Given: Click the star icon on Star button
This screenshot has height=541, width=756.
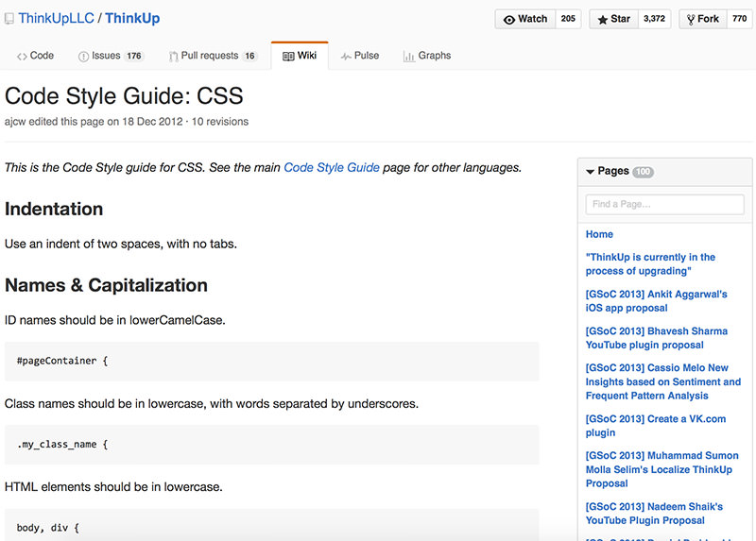Looking at the screenshot, I should click(603, 20).
